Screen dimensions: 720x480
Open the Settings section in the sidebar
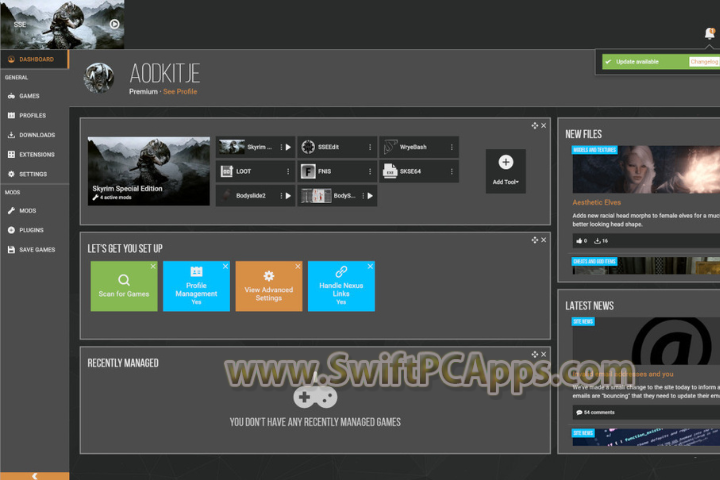34,174
